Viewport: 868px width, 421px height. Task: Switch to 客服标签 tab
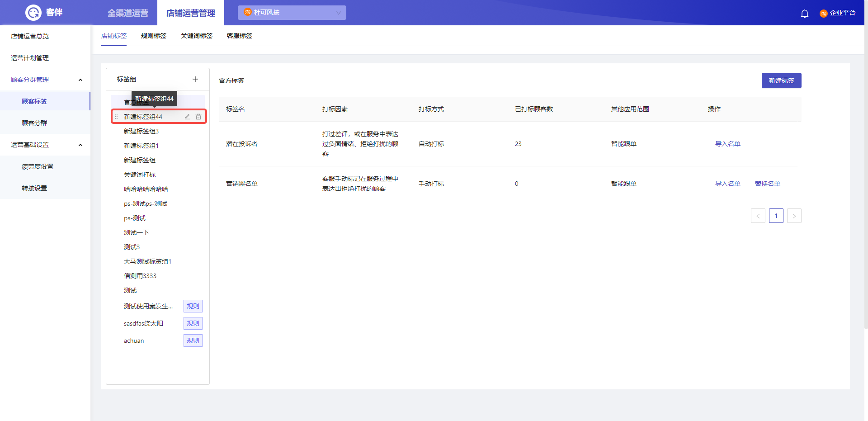[240, 36]
